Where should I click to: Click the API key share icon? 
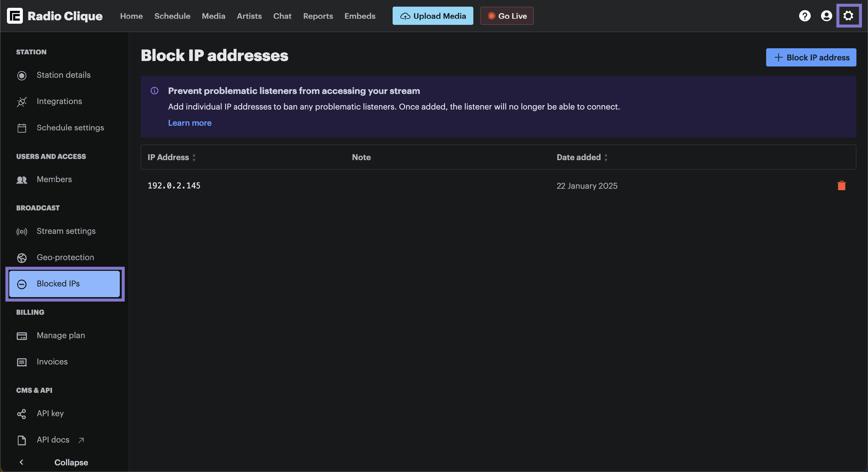[22, 414]
